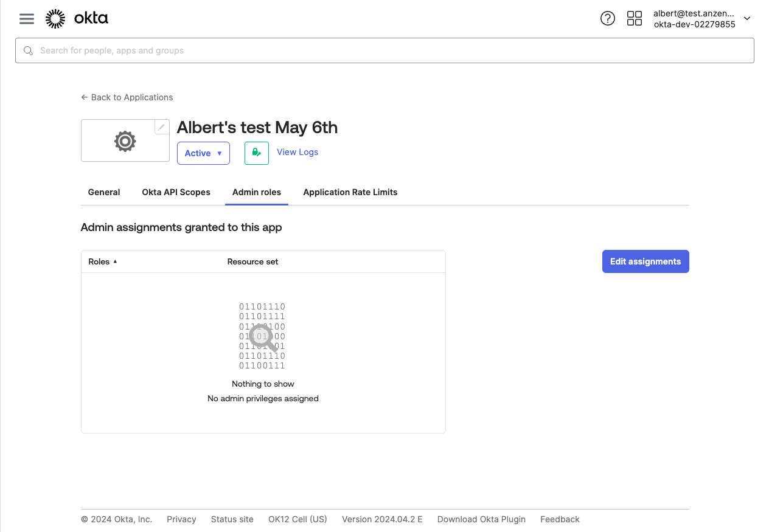Click the pencil edit logo icon
Screen dimensions: 769x532
(161, 127)
